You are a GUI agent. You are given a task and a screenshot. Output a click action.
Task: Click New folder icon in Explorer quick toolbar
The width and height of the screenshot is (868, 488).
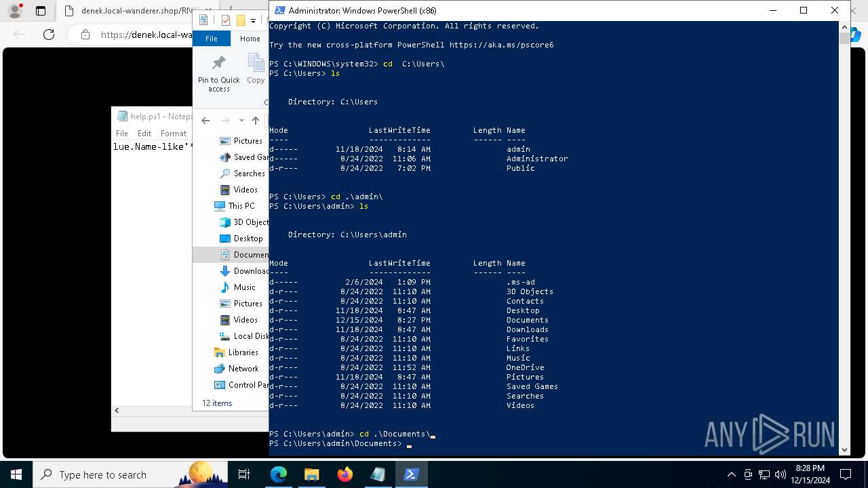tap(240, 20)
